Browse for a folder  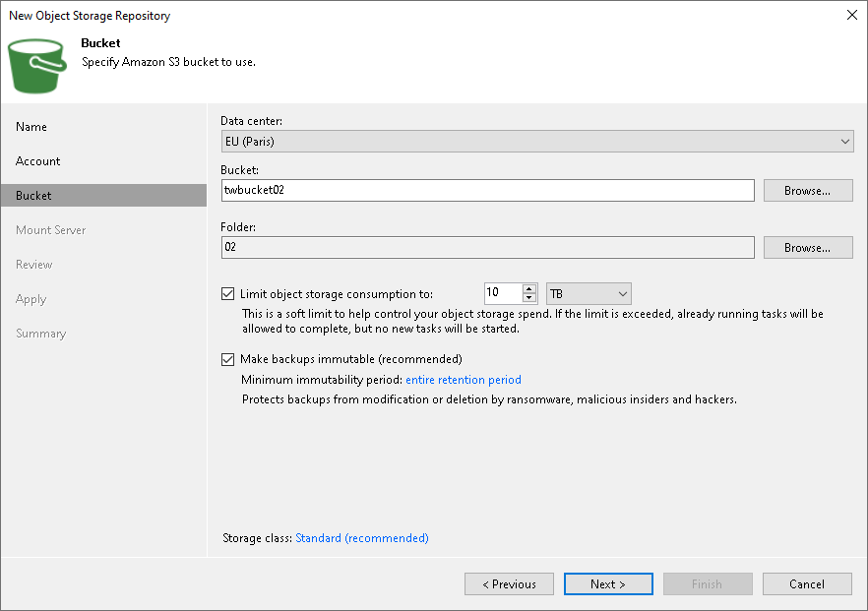(x=808, y=247)
